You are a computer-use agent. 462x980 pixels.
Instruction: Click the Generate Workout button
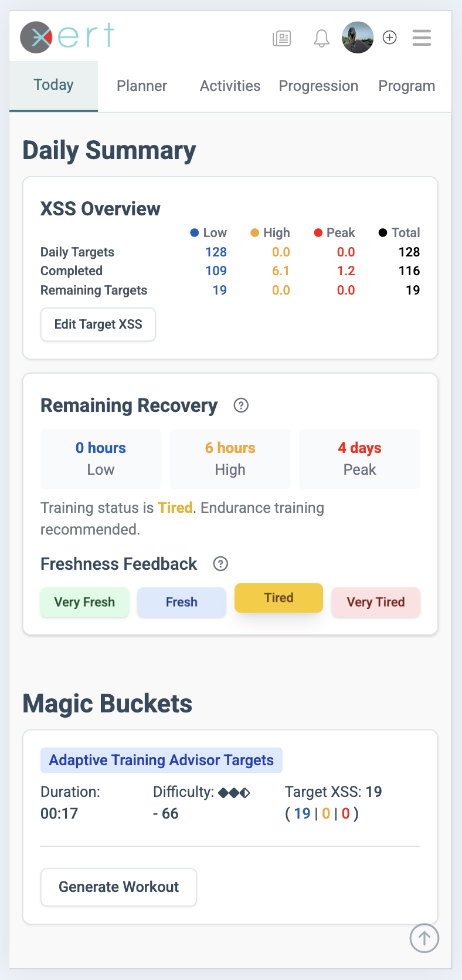pyautogui.click(x=118, y=887)
